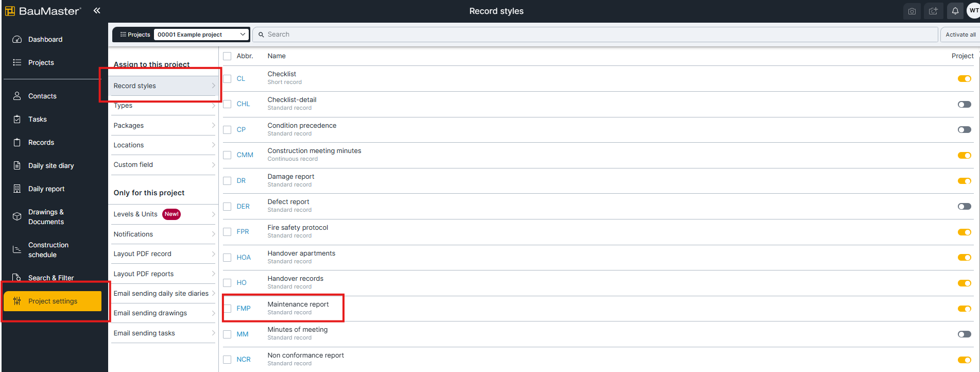Expand the Notifications chevron
This screenshot has width=980, height=372.
pyautogui.click(x=213, y=234)
